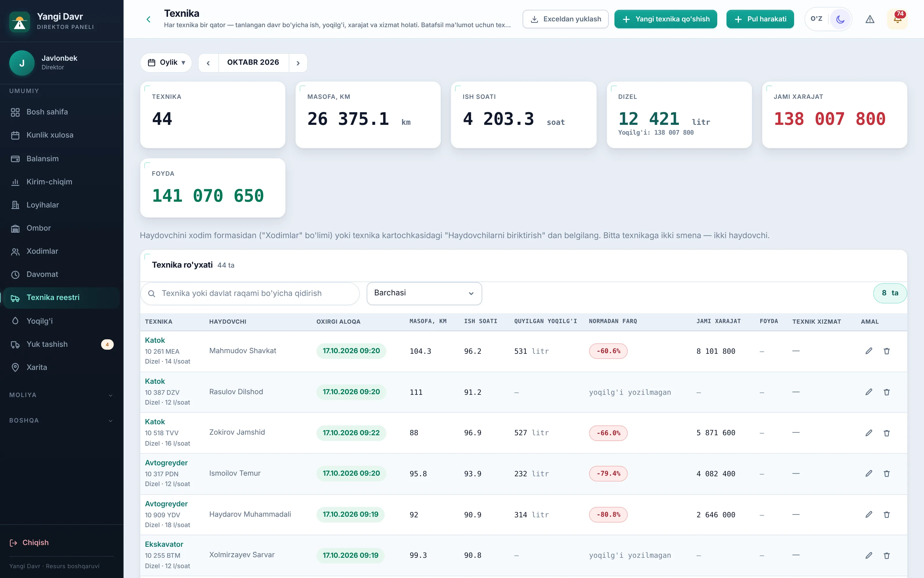This screenshot has width=924, height=578.
Task: Open Kunlik xulosa in sidebar
Action: coord(61,135)
